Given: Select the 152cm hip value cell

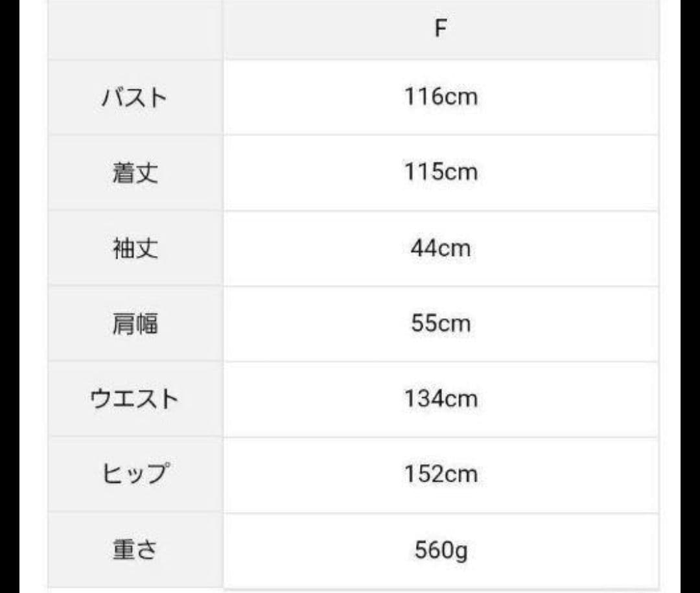Looking at the screenshot, I should [441, 474].
